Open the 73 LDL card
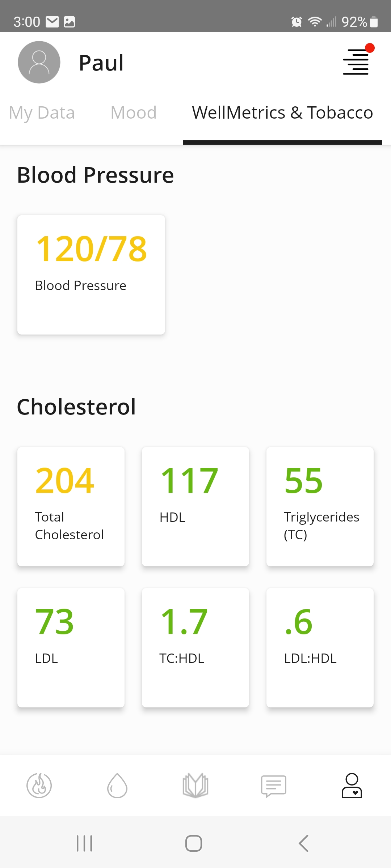The width and height of the screenshot is (391, 868). [71, 648]
